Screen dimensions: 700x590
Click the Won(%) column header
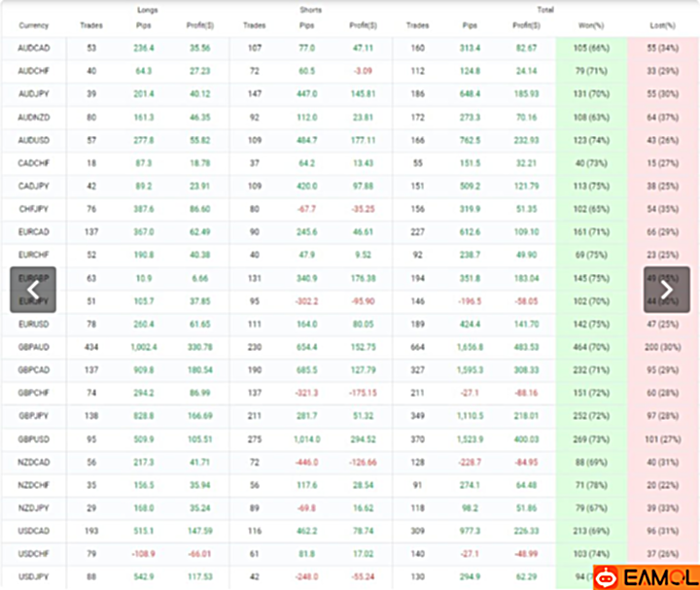(591, 25)
